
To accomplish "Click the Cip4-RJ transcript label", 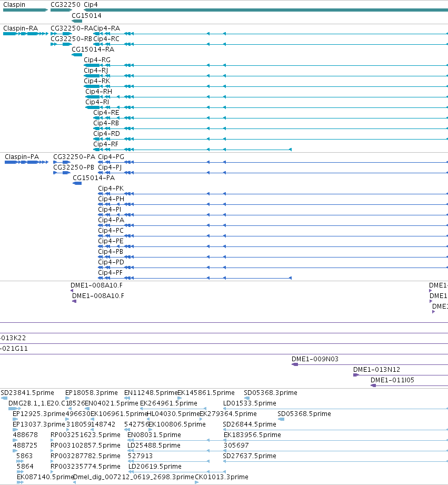I will [96, 70].
